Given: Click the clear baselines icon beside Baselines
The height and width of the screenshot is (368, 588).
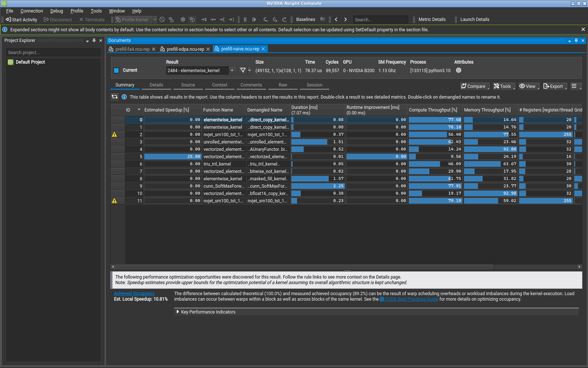Looking at the screenshot, I should (323, 20).
